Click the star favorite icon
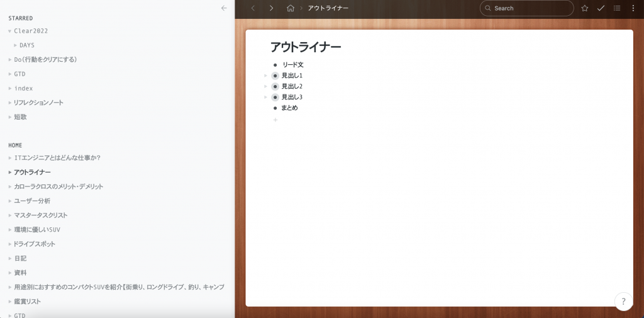This screenshot has height=318, width=644. click(x=584, y=8)
